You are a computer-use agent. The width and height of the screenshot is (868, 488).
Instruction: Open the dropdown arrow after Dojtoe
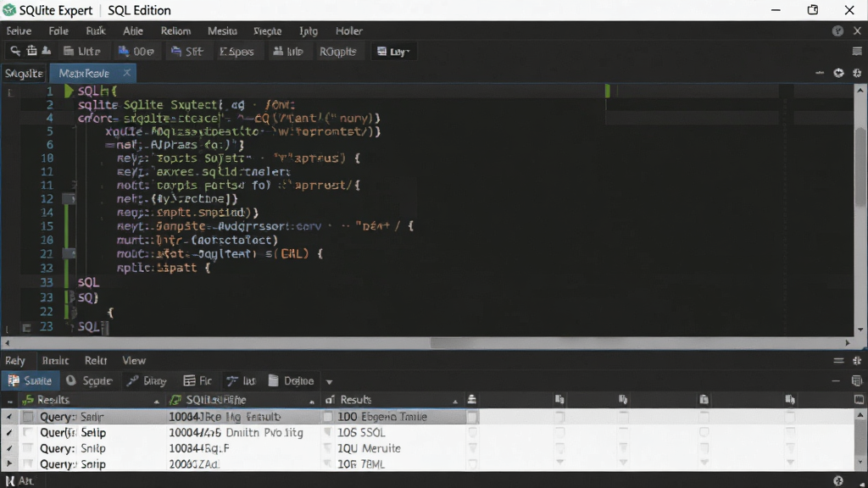pos(330,382)
